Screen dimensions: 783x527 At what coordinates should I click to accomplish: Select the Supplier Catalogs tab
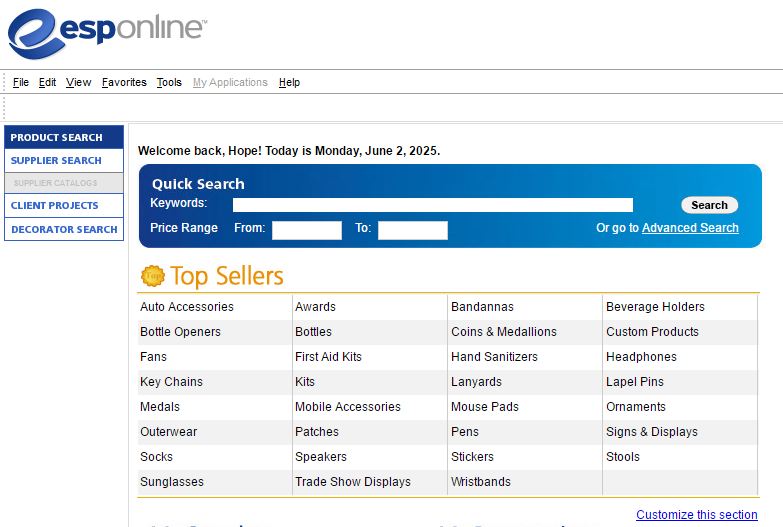pyautogui.click(x=64, y=183)
